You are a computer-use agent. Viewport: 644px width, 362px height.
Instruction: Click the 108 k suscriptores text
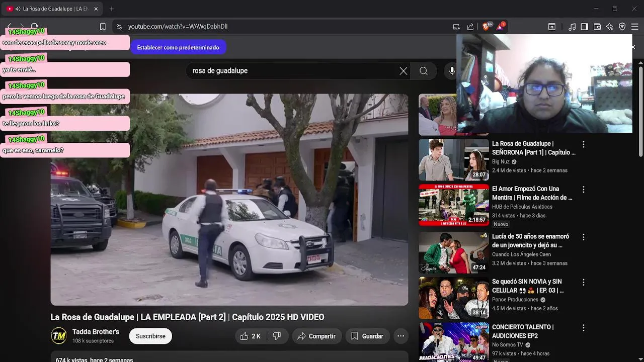point(93,341)
